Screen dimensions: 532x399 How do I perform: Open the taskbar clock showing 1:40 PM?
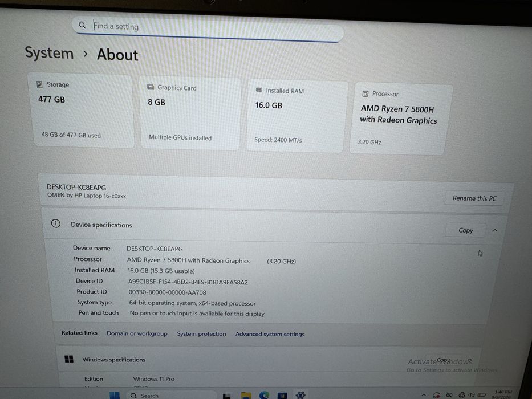click(x=503, y=394)
